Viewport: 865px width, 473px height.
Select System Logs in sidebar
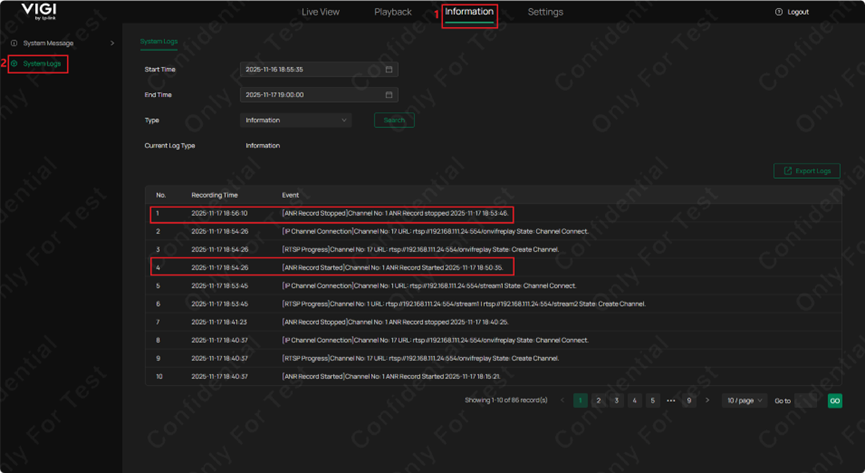pyautogui.click(x=42, y=64)
